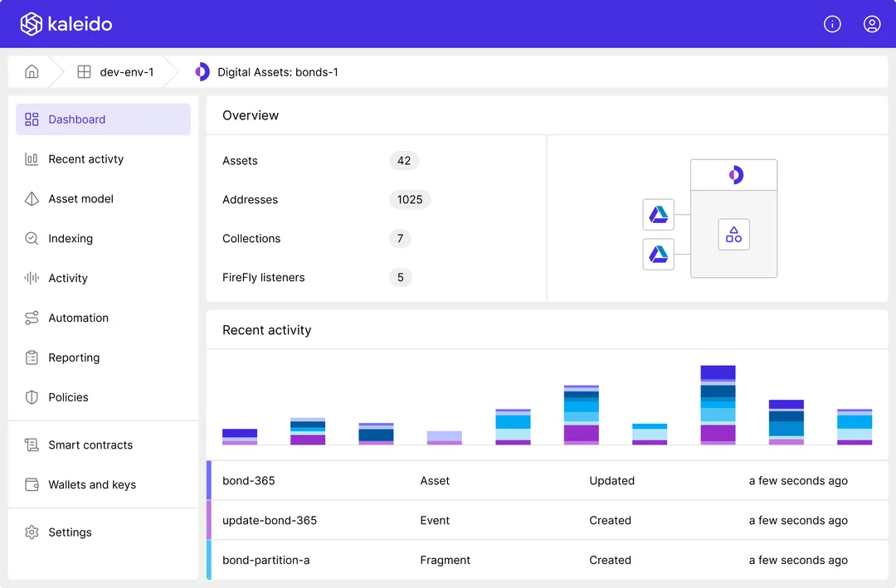
Task: Navigate to dev-env-1 breadcrumb
Action: [x=116, y=72]
